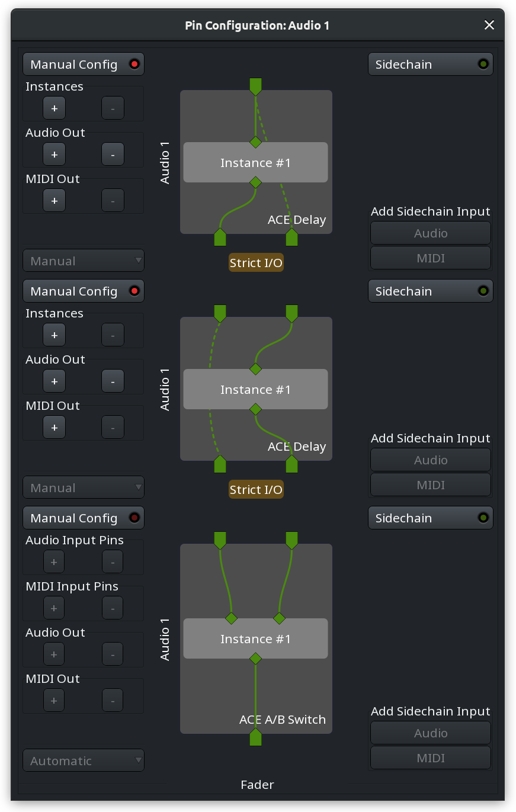Select the Instance #1 box in top ACE Delay
The width and height of the screenshot is (516, 812).
click(x=255, y=162)
